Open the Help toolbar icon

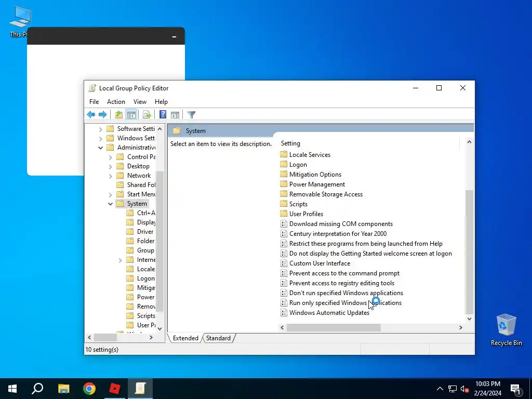(163, 115)
